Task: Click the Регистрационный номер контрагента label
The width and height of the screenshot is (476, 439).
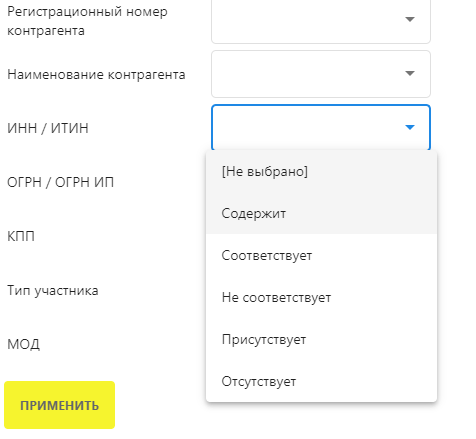Action: (x=87, y=21)
